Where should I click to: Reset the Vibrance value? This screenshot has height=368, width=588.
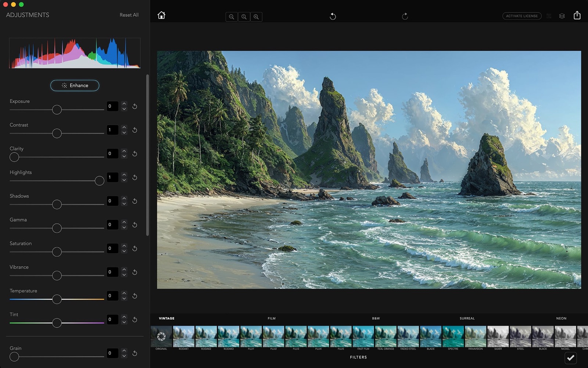[135, 272]
